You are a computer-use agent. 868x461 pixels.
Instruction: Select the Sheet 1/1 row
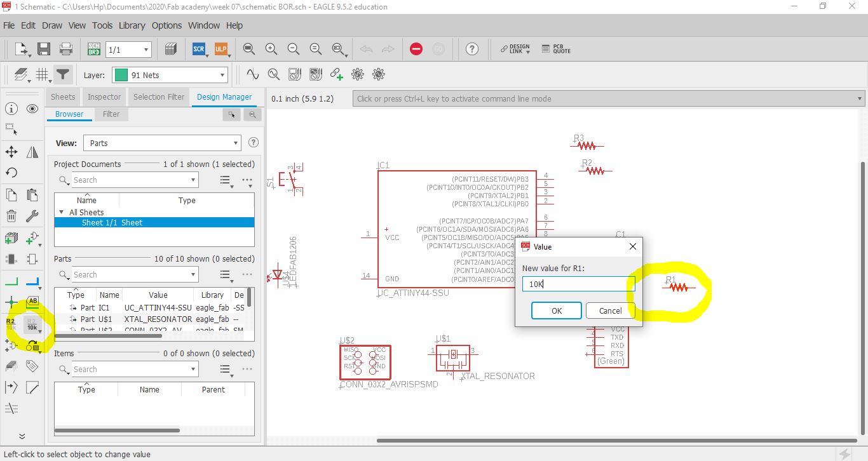[154, 222]
